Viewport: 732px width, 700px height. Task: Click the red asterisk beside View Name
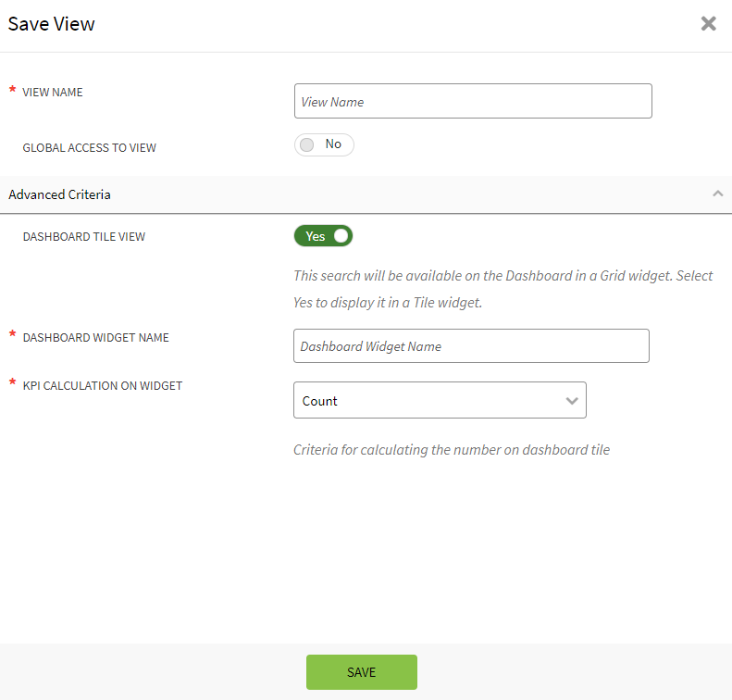(13, 91)
